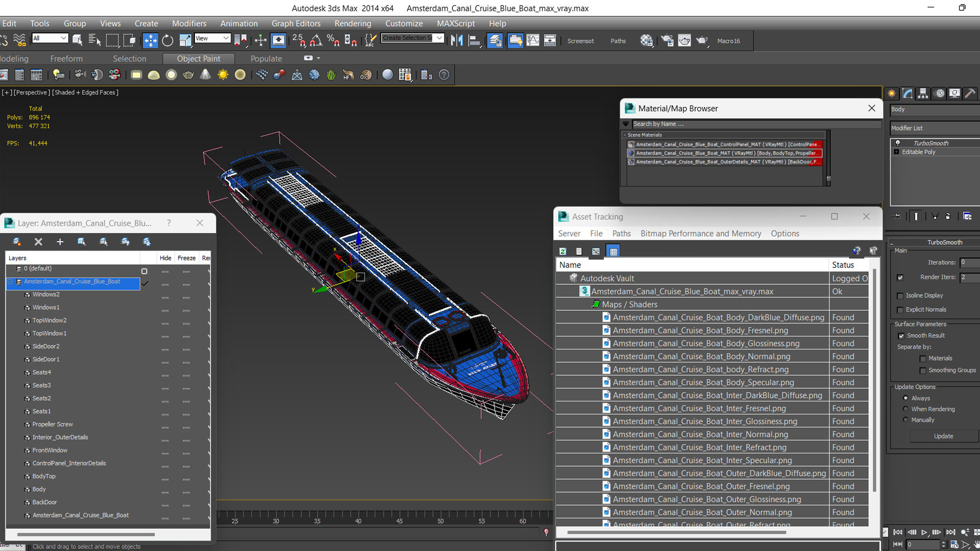Open the All selection filter dropdown

[50, 38]
